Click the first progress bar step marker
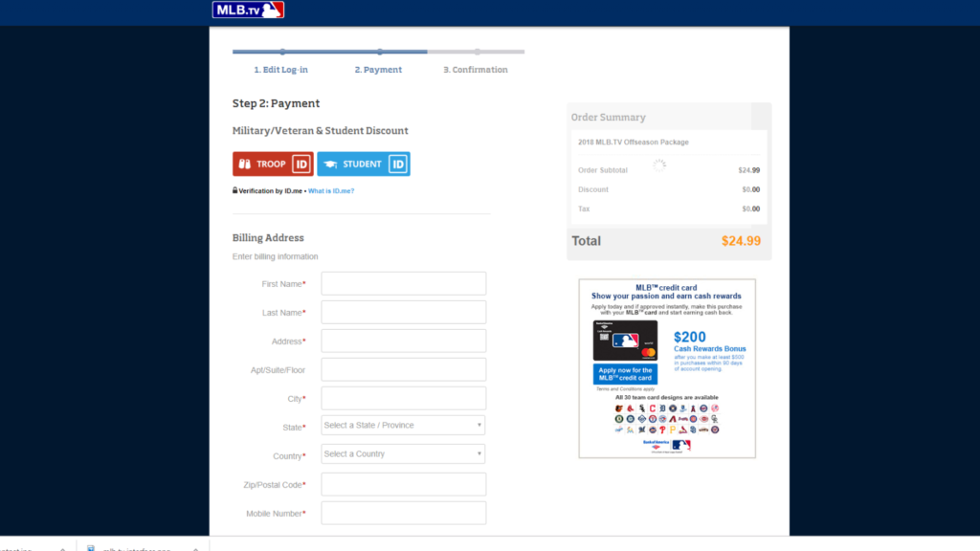980x551 pixels. 282,52
